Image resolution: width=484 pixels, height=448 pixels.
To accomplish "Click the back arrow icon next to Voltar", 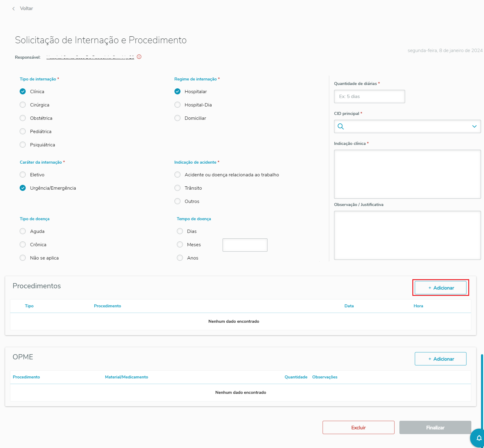I will (x=14, y=9).
